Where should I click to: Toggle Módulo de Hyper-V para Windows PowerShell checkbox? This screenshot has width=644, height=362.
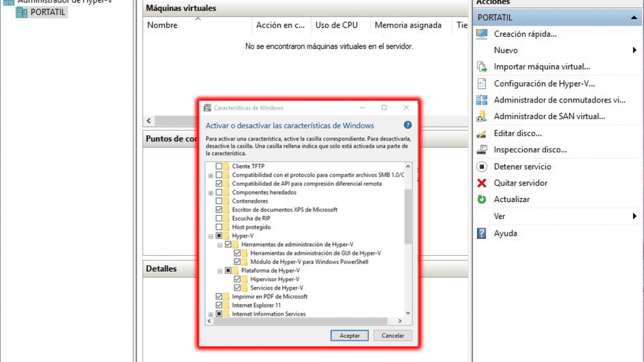pyautogui.click(x=237, y=262)
